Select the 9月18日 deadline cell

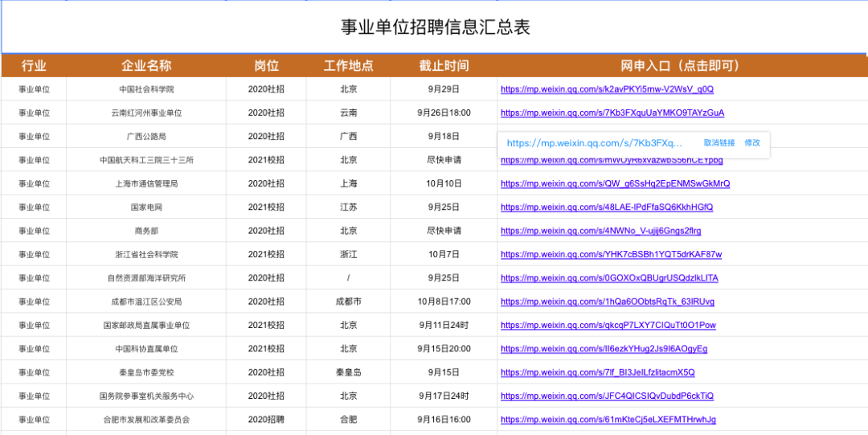tap(444, 137)
